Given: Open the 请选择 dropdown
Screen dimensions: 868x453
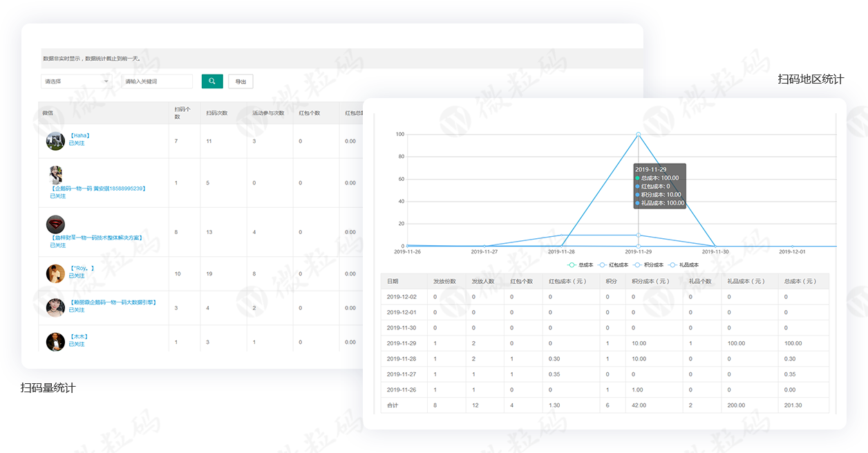Looking at the screenshot, I should click(x=75, y=81).
